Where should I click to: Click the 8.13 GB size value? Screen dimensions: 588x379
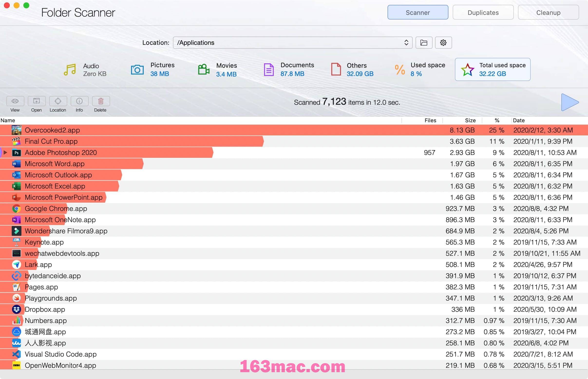point(462,130)
